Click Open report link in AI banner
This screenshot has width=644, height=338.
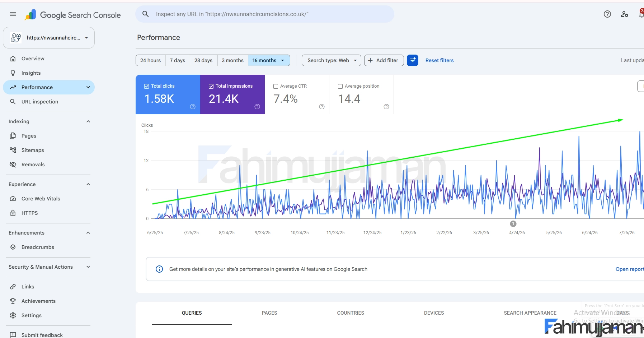(x=630, y=269)
